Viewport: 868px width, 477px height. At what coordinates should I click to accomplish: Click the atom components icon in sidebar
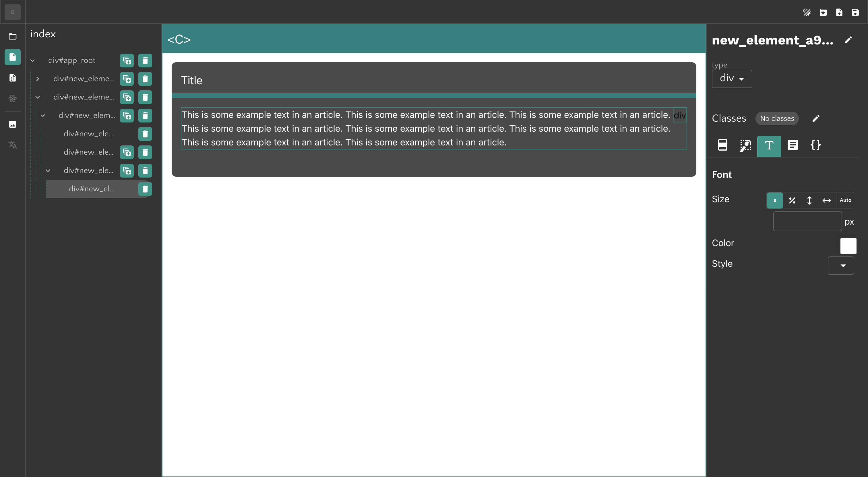pos(12,98)
